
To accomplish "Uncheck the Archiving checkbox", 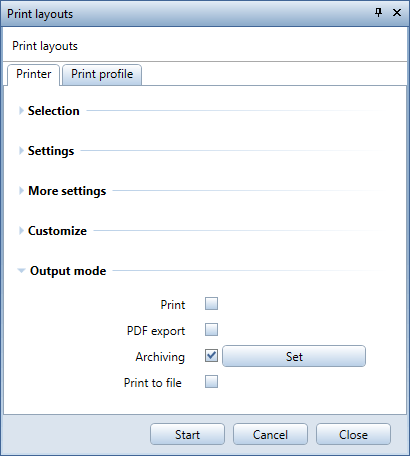I will pyautogui.click(x=211, y=356).
